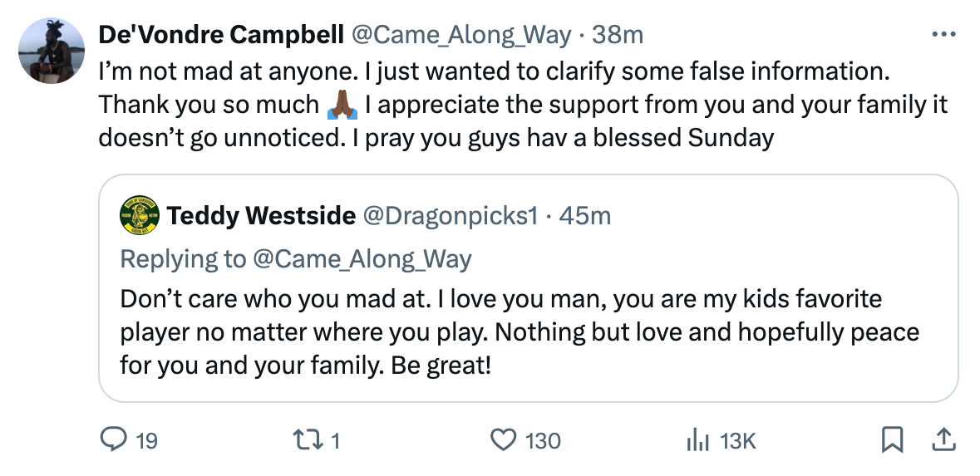The width and height of the screenshot is (980, 476).
Task: Open the @Dragonpicks1 handle
Action: click(x=450, y=216)
